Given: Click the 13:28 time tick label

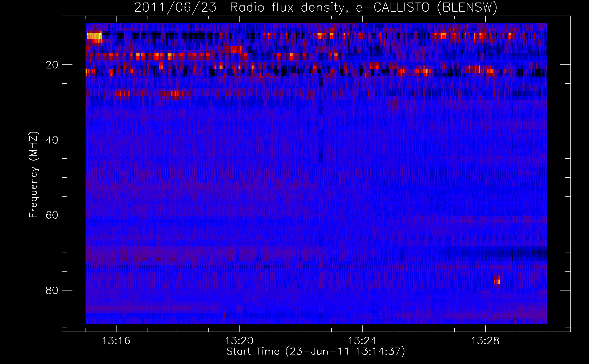Looking at the screenshot, I should point(485,341).
